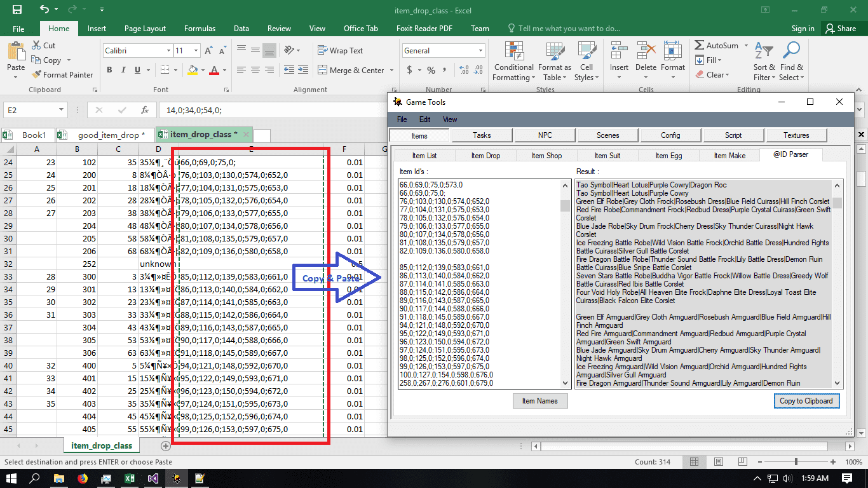Click the Undo arrow icon
Screen dimensions: 868x488
coord(44,10)
